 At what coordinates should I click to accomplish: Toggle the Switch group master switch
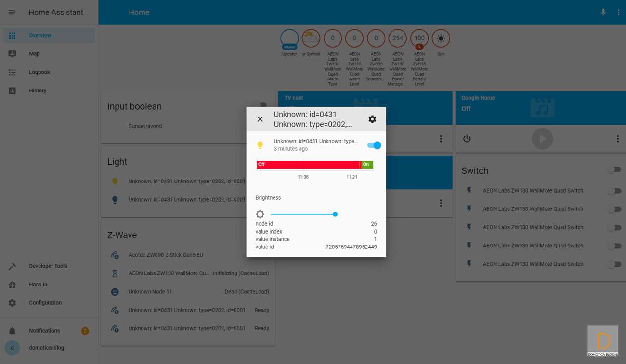(614, 170)
